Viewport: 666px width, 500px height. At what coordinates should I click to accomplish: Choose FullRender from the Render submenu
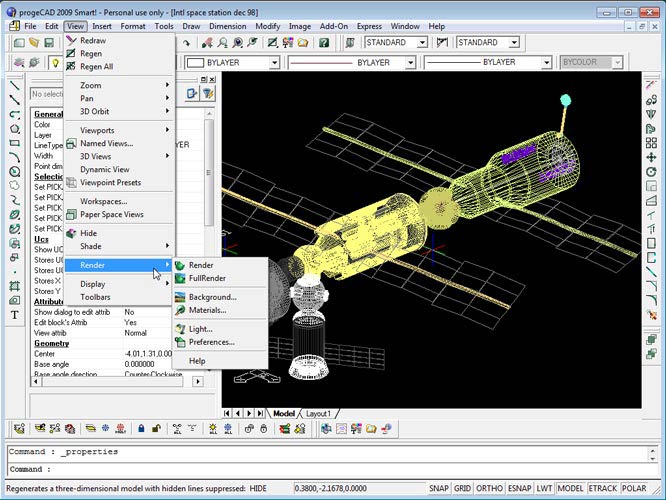click(x=206, y=278)
